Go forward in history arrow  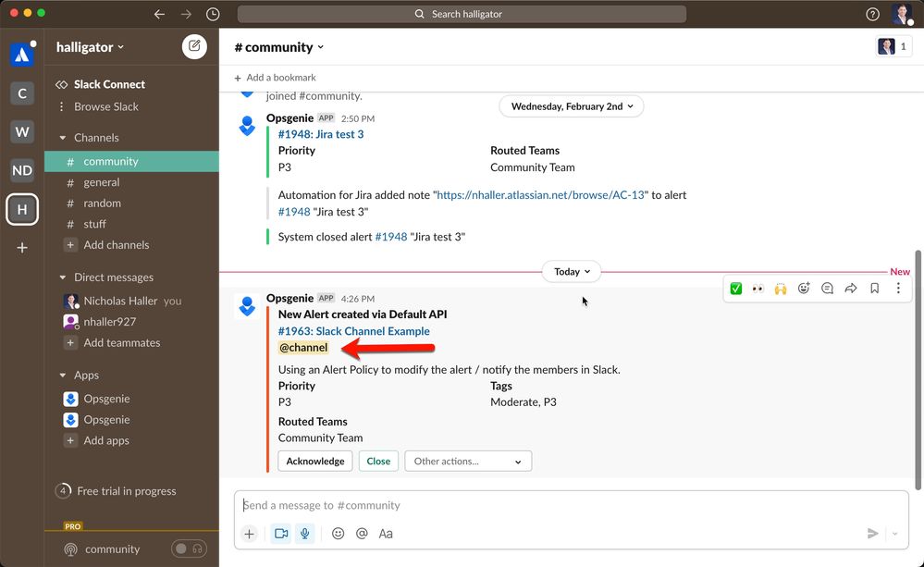(186, 14)
